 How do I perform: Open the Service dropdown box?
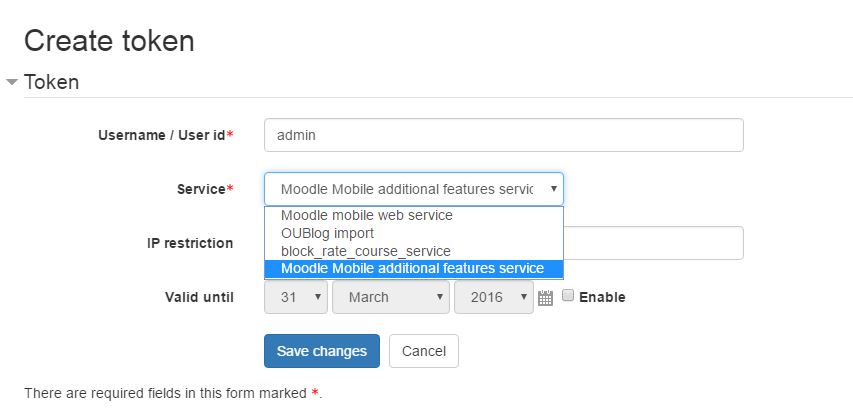coord(413,189)
